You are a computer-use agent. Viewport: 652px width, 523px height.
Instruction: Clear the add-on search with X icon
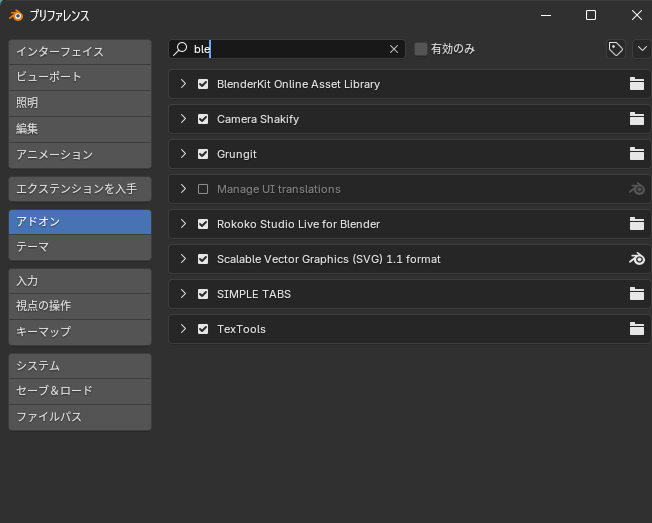(x=394, y=49)
